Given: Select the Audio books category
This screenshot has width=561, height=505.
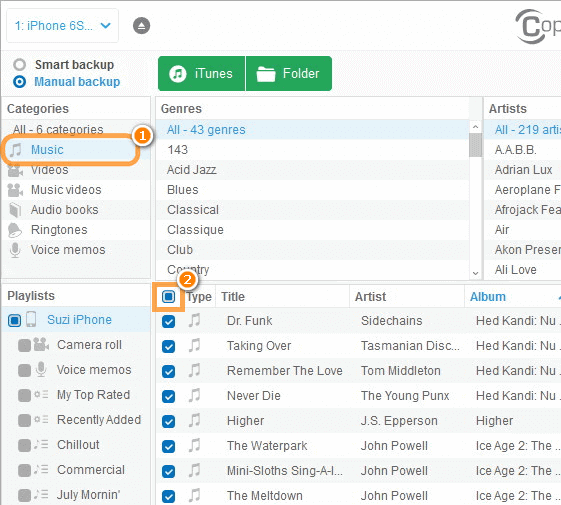Looking at the screenshot, I should click(76, 210).
